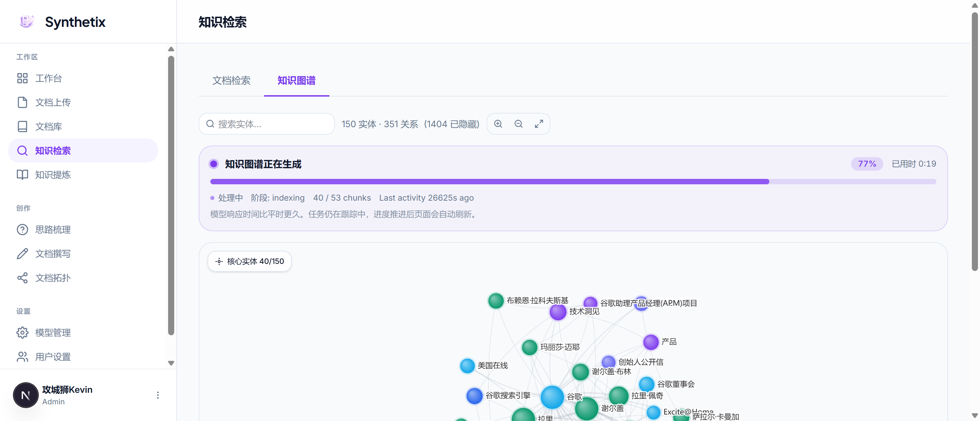Switch to the 文档检索 tab
The height and width of the screenshot is (421, 980).
pyautogui.click(x=231, y=81)
